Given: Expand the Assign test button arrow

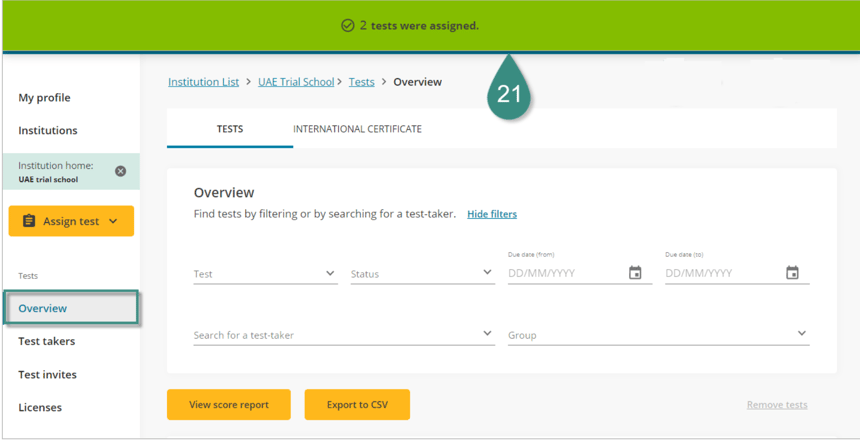Looking at the screenshot, I should click(x=113, y=221).
